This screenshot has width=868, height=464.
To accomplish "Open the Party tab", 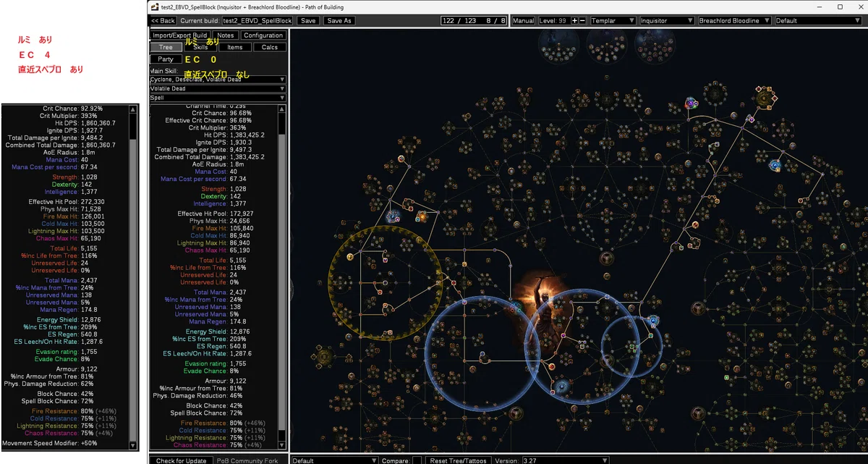I will click(x=166, y=59).
